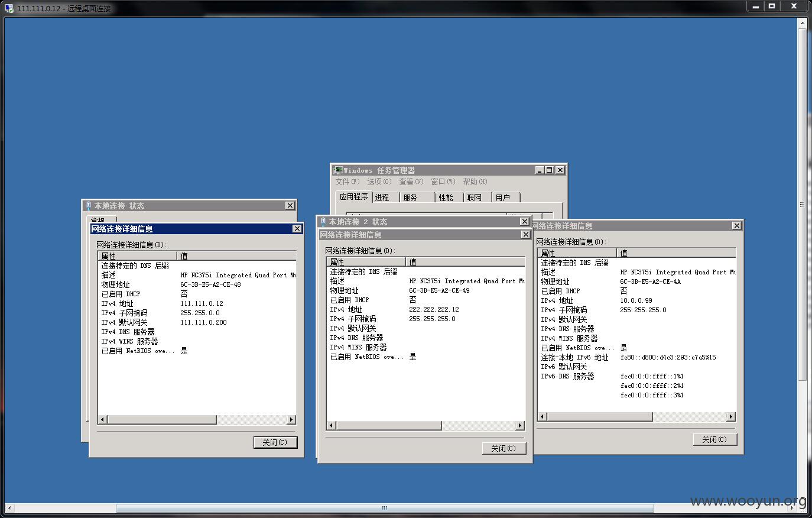Click the 本地连接 状态 title bar icon
This screenshot has width=812, height=518.
pyautogui.click(x=89, y=206)
